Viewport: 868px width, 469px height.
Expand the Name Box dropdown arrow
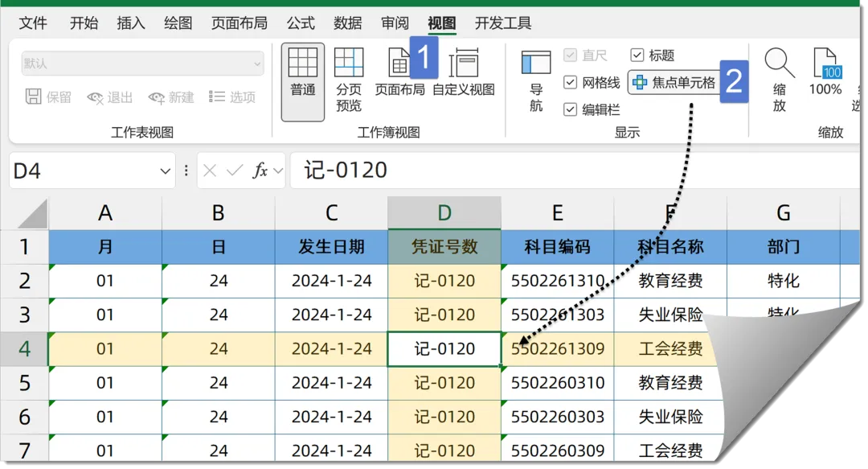[166, 171]
